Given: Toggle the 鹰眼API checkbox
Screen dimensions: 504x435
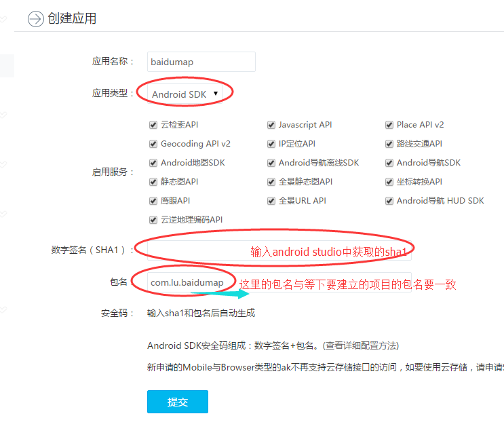Looking at the screenshot, I should coord(153,201).
